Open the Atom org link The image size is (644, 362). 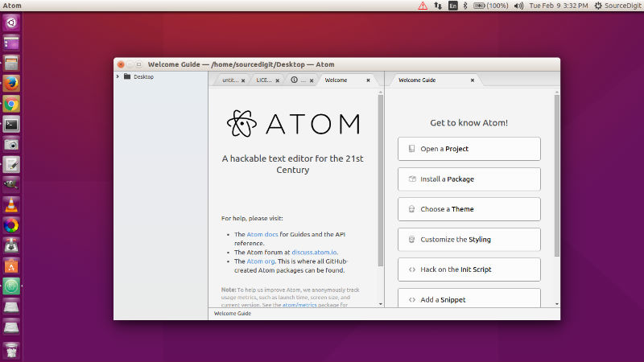(x=260, y=261)
